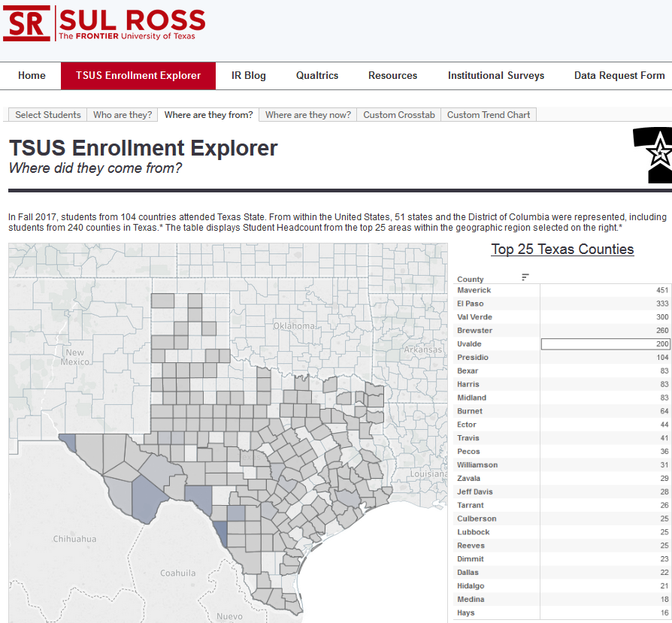
Task: Select the Midland county row
Action: click(562, 398)
